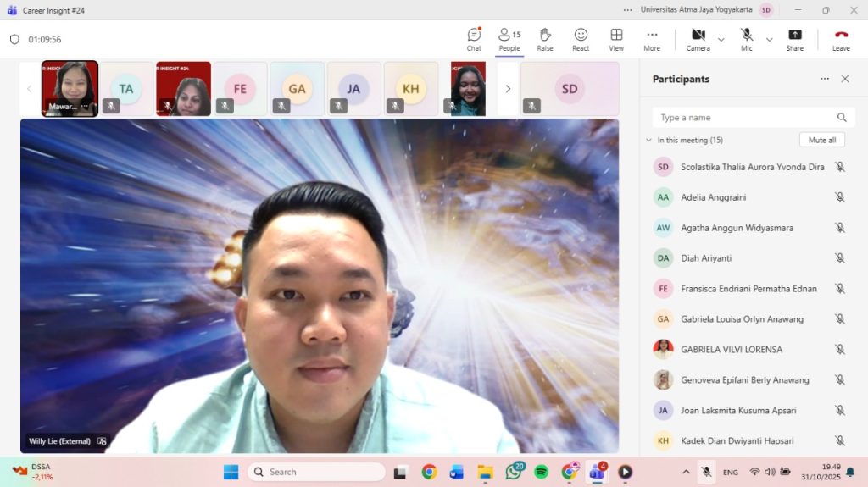
Task: Click the red Leave call button
Action: click(x=841, y=39)
